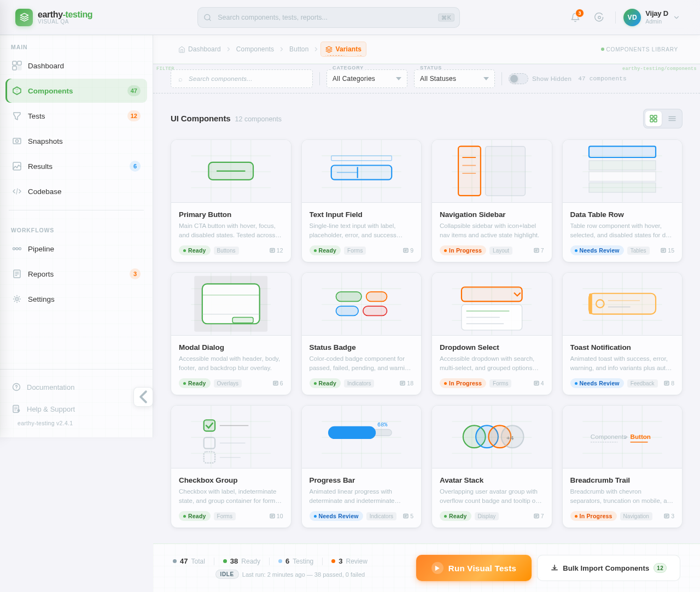Click the Progress Bar preview thumbnail

tap(361, 437)
